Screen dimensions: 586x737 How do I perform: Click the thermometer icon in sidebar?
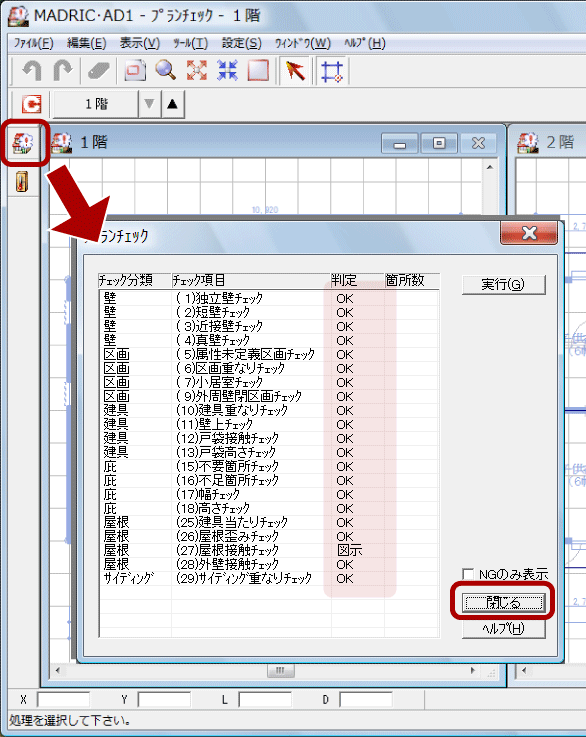(22, 181)
